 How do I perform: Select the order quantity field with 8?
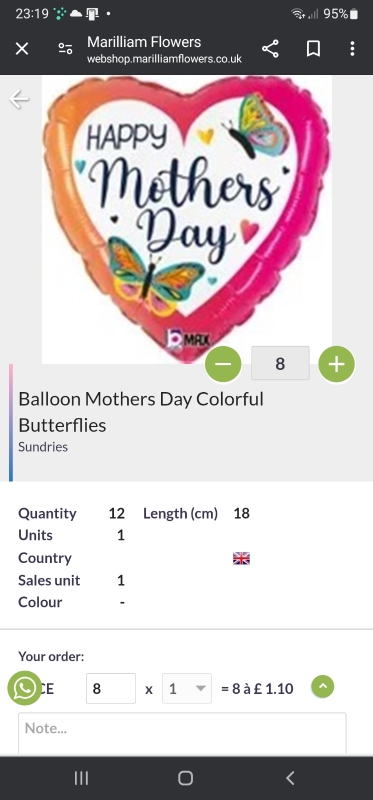pyautogui.click(x=111, y=689)
